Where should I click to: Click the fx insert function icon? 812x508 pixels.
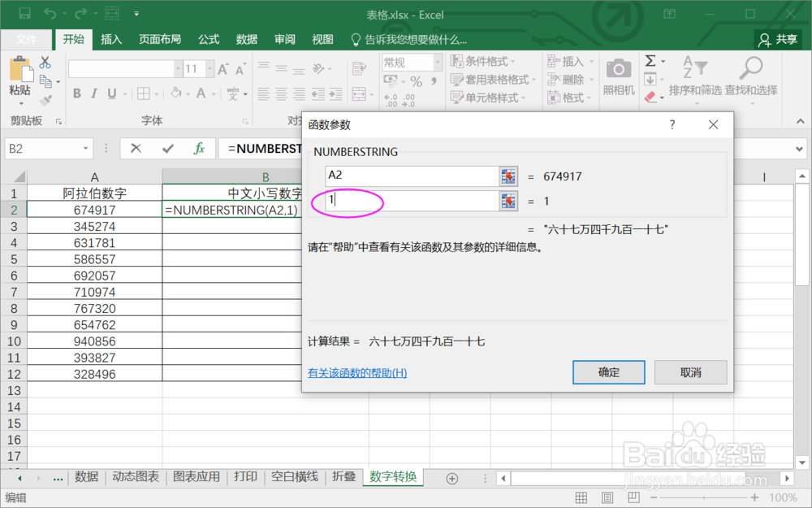pos(199,149)
